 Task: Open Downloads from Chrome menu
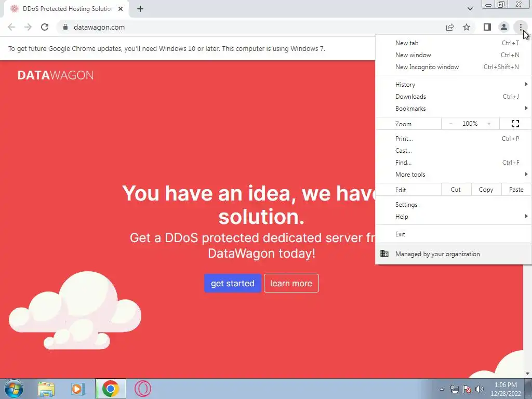(453, 96)
